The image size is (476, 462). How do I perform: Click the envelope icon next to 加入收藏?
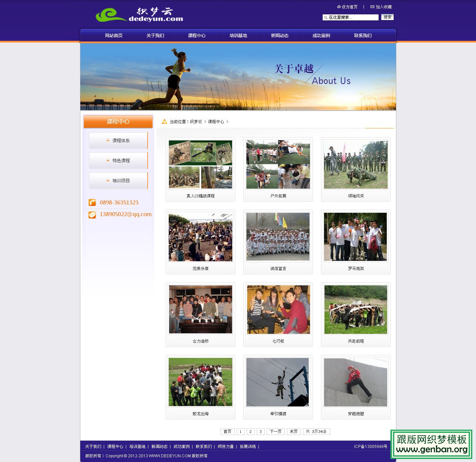[x=372, y=7]
